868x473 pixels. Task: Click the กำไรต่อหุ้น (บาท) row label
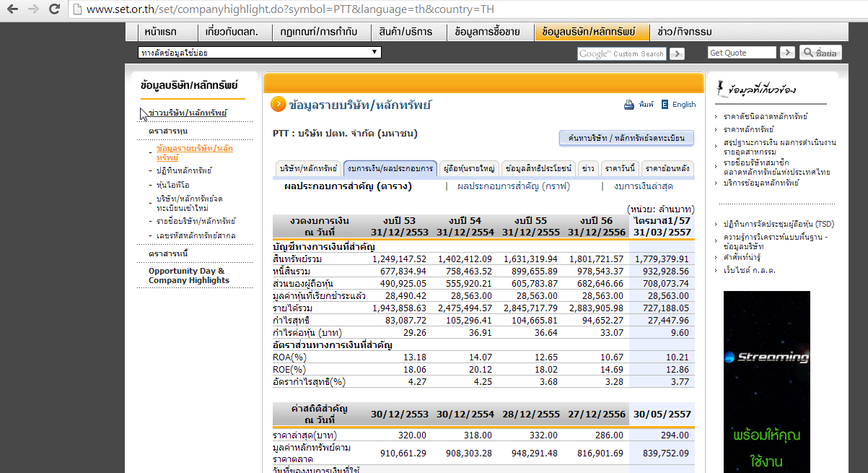pyautogui.click(x=307, y=332)
